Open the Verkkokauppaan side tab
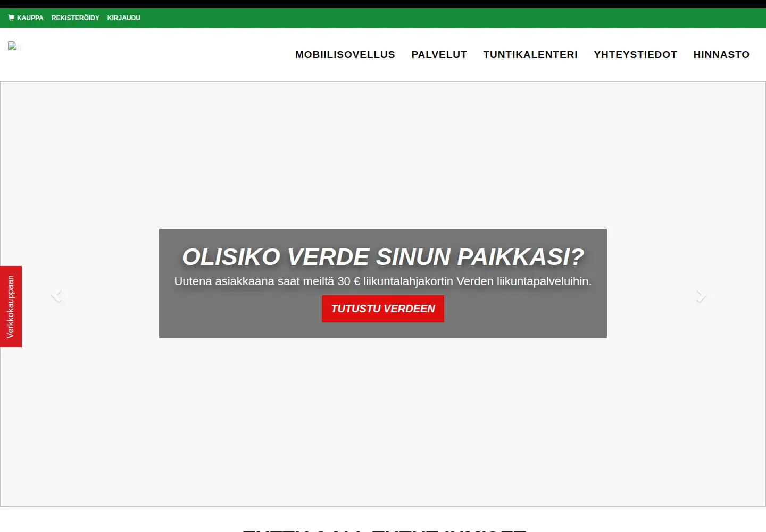This screenshot has width=766, height=532. point(11,306)
